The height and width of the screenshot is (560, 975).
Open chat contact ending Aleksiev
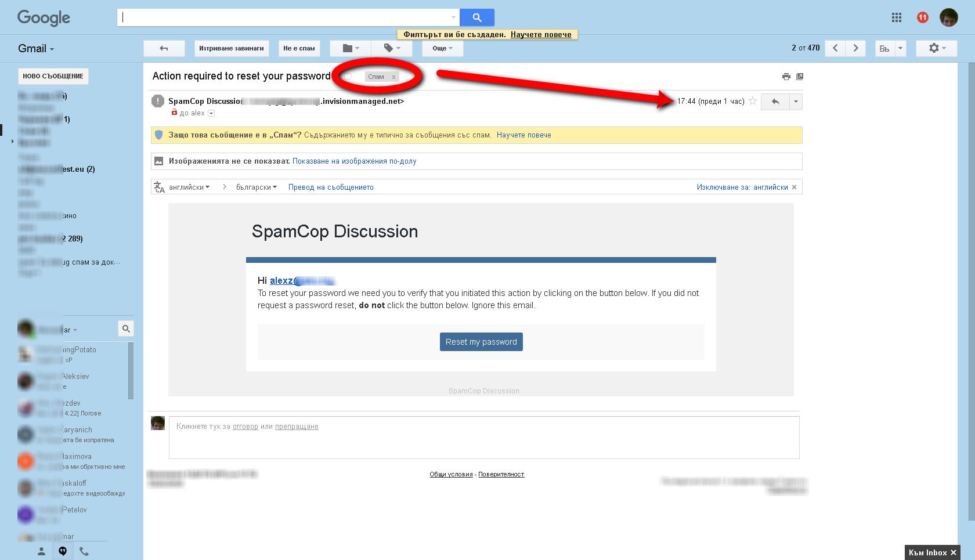pos(63,377)
